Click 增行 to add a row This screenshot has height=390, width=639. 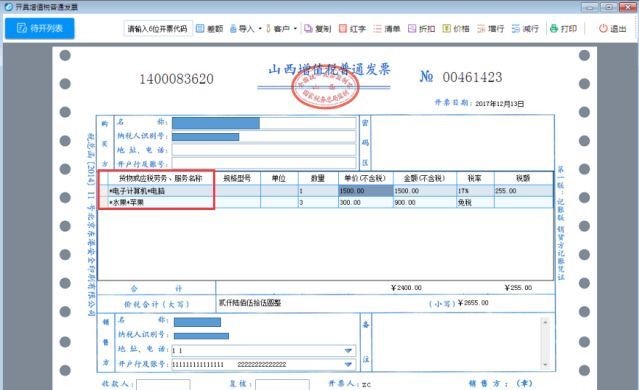[491, 29]
